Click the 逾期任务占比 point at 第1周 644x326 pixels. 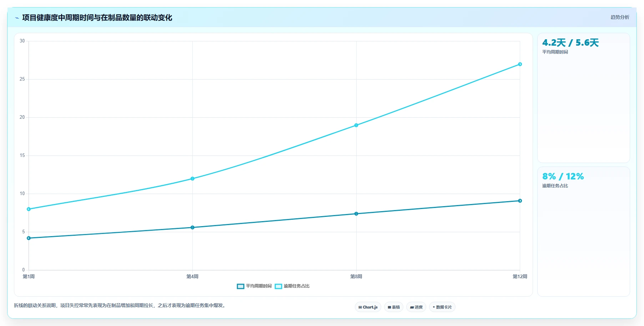click(x=29, y=209)
